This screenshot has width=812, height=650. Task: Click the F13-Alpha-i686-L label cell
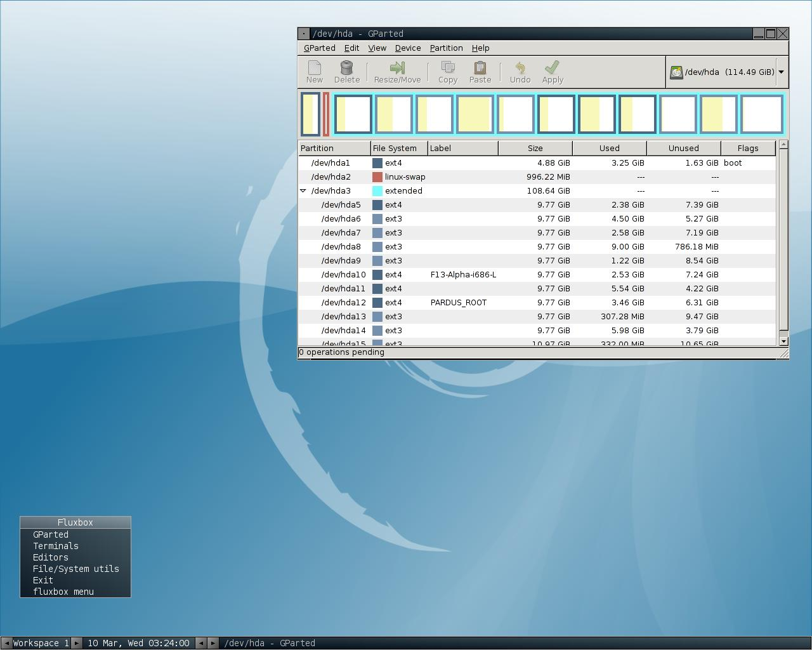[463, 275]
